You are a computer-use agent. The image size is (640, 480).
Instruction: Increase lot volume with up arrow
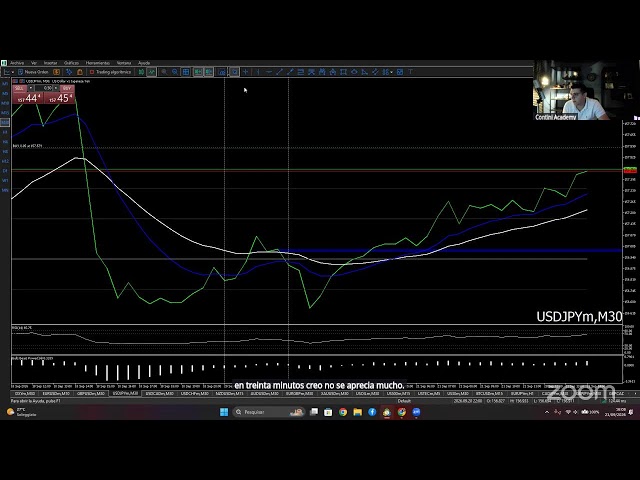coord(56,88)
